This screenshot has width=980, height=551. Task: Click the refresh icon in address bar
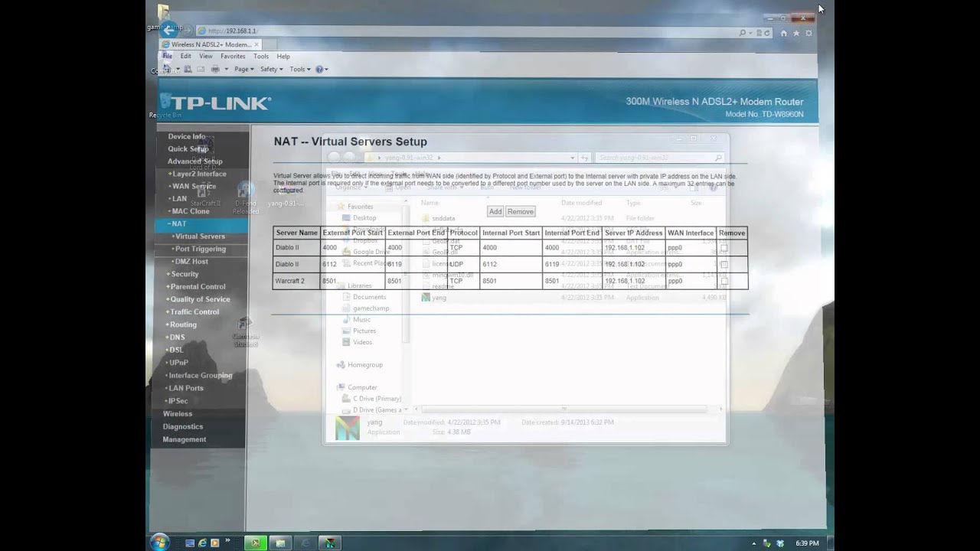766,33
